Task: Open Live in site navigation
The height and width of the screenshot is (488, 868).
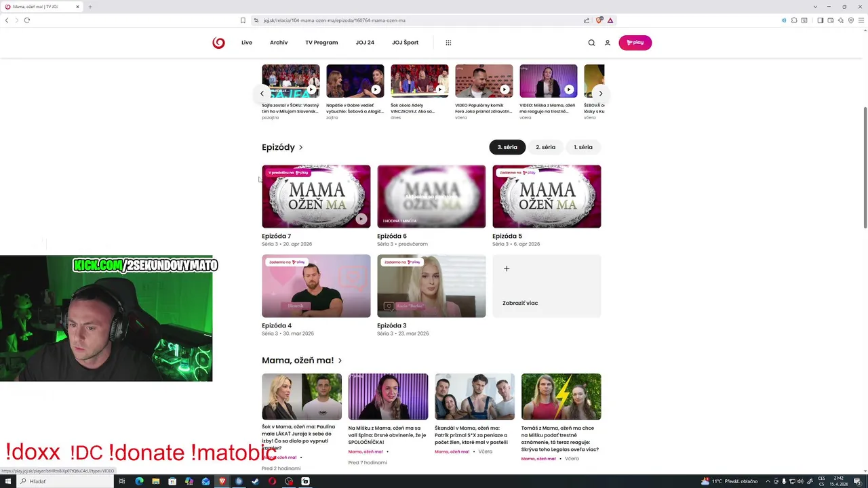Action: click(247, 43)
